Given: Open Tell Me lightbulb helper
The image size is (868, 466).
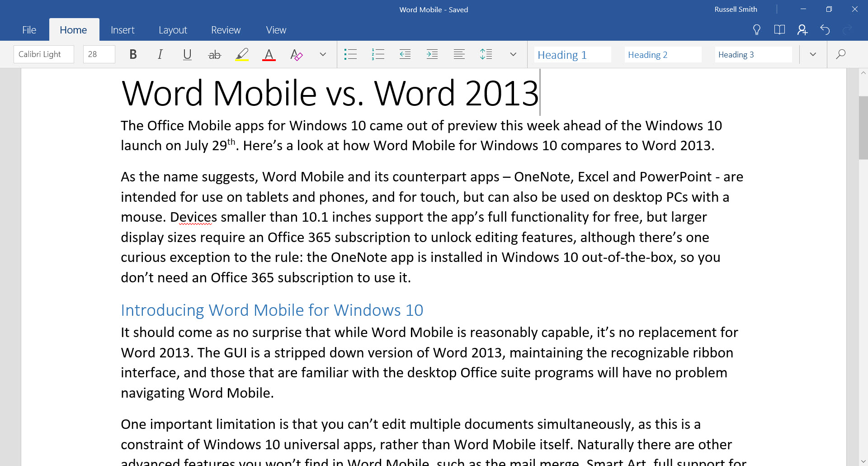Looking at the screenshot, I should click(756, 30).
